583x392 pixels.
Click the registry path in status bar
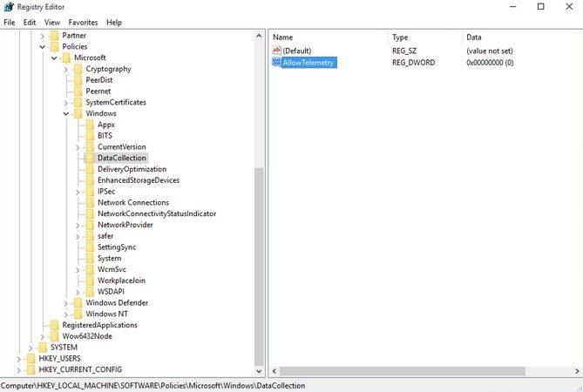(153, 386)
